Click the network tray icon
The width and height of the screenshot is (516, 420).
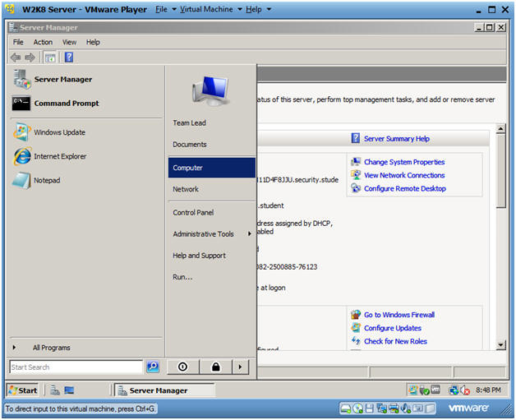tap(454, 390)
